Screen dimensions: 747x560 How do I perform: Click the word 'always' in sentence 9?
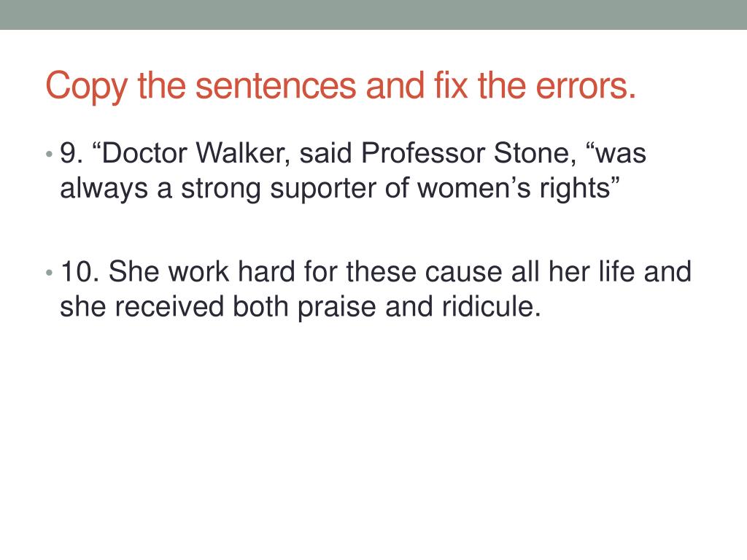104,189
